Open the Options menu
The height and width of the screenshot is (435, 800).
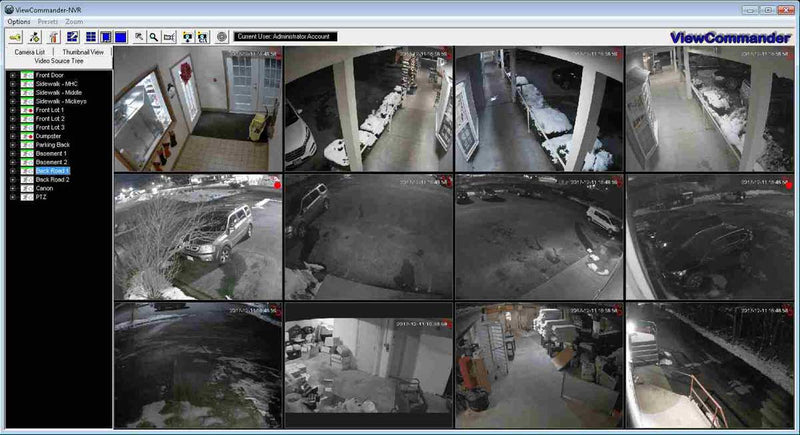click(19, 21)
